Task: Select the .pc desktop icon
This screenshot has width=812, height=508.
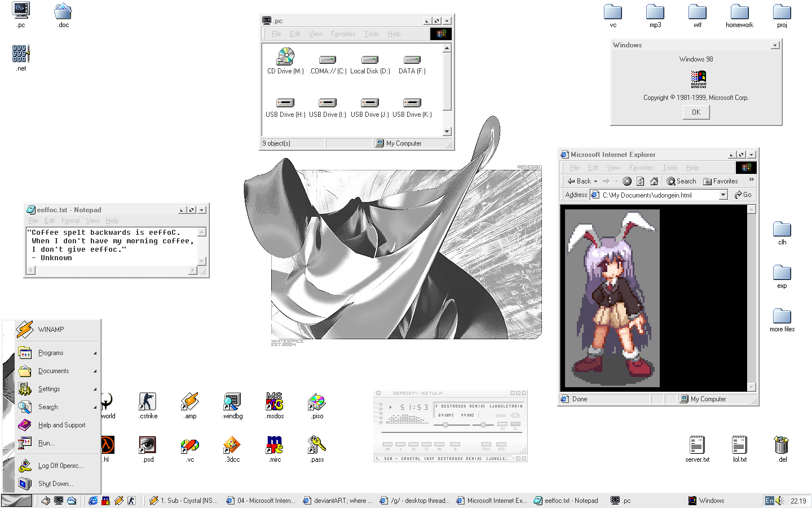Action: (21, 15)
